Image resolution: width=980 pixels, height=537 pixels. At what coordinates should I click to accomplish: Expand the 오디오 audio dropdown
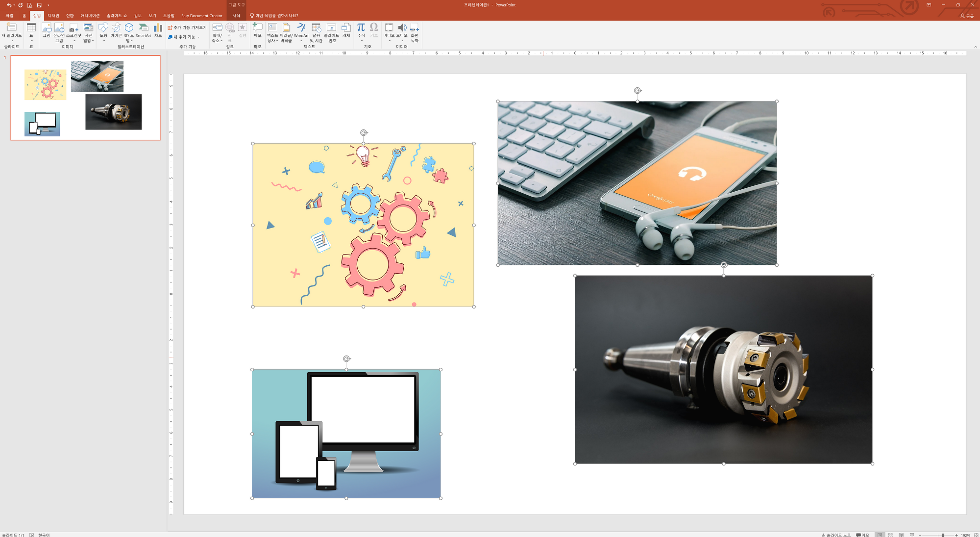[x=402, y=41]
